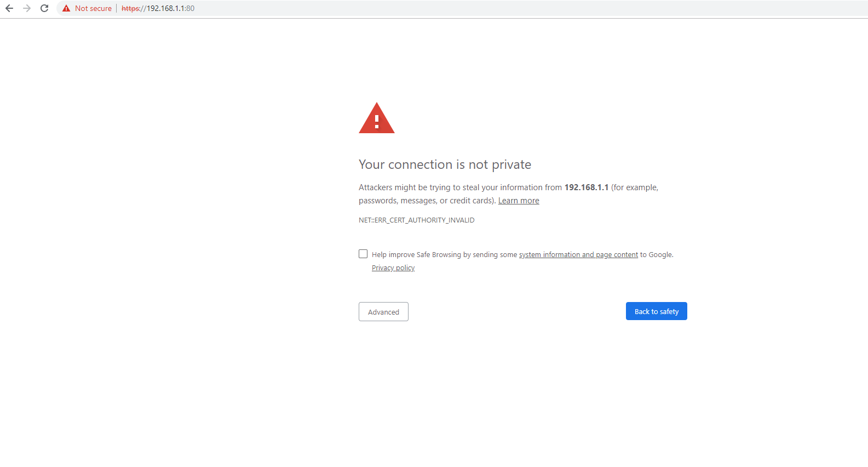Image resolution: width=868 pixels, height=467 pixels.
Task: Click the heading Your connection is not private
Action: point(445,164)
